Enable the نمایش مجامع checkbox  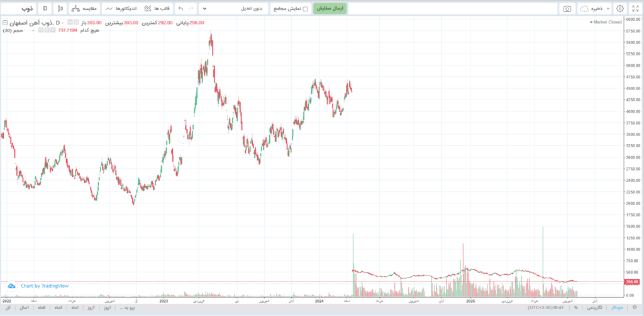(x=306, y=9)
